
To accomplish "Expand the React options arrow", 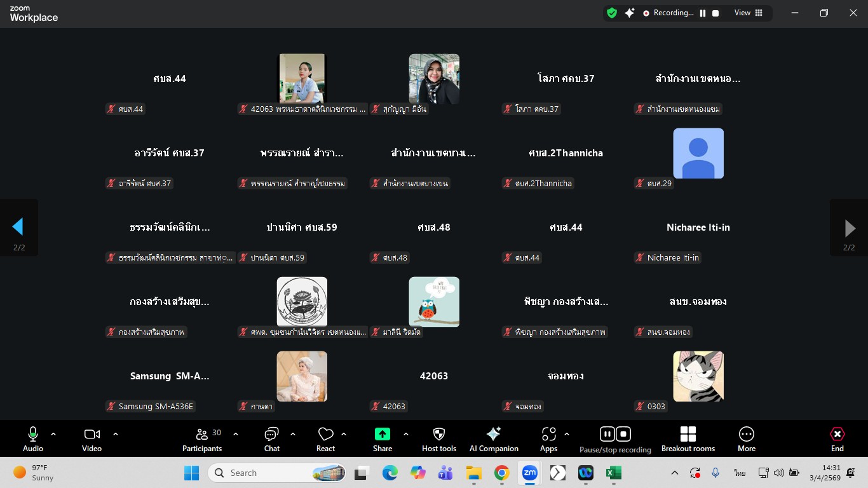I will 344,434.
